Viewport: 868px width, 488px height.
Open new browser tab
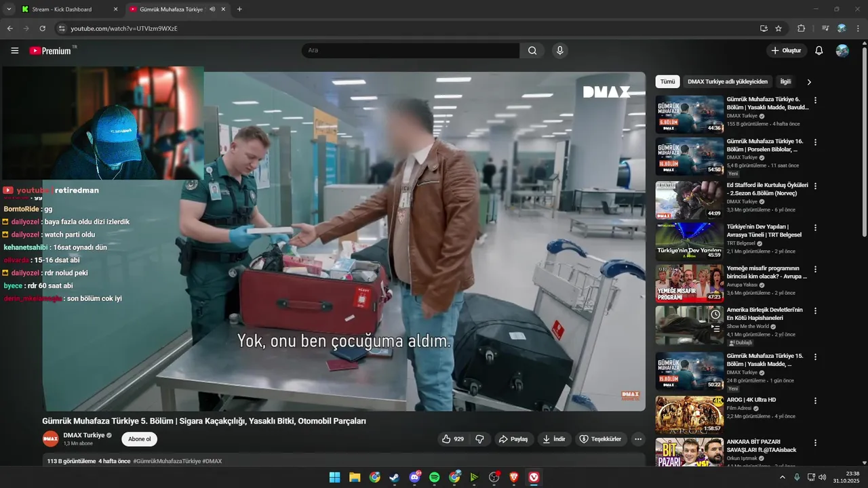pyautogui.click(x=239, y=9)
